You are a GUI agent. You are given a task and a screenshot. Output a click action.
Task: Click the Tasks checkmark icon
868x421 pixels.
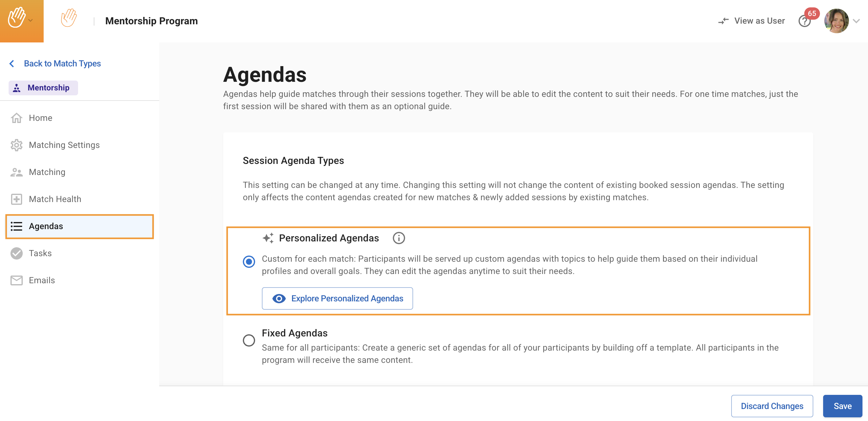point(16,253)
